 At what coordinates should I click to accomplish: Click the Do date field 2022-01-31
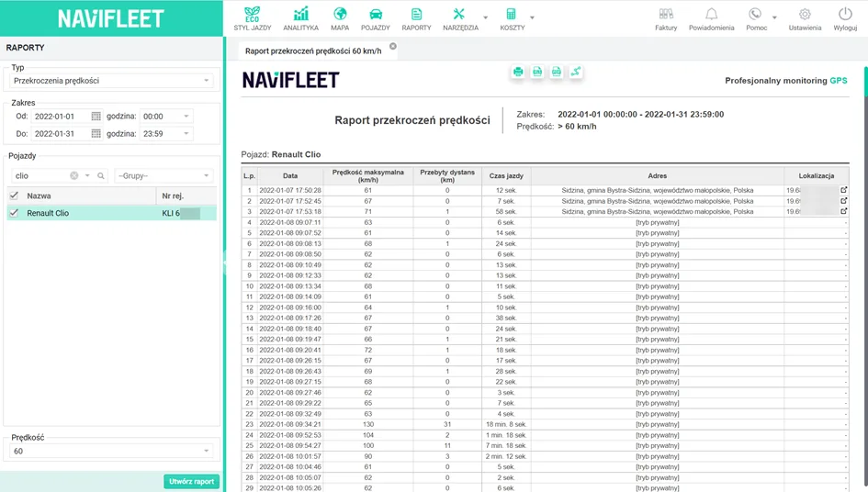pyautogui.click(x=61, y=133)
